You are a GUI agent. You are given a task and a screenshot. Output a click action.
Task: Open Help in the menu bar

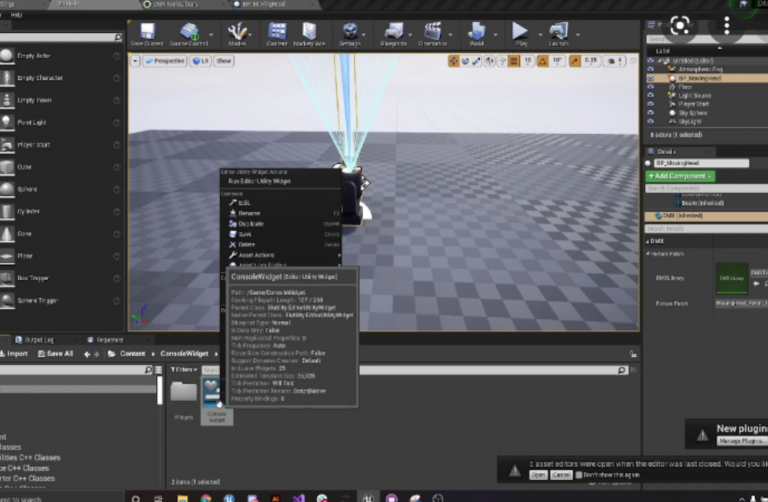16,15
